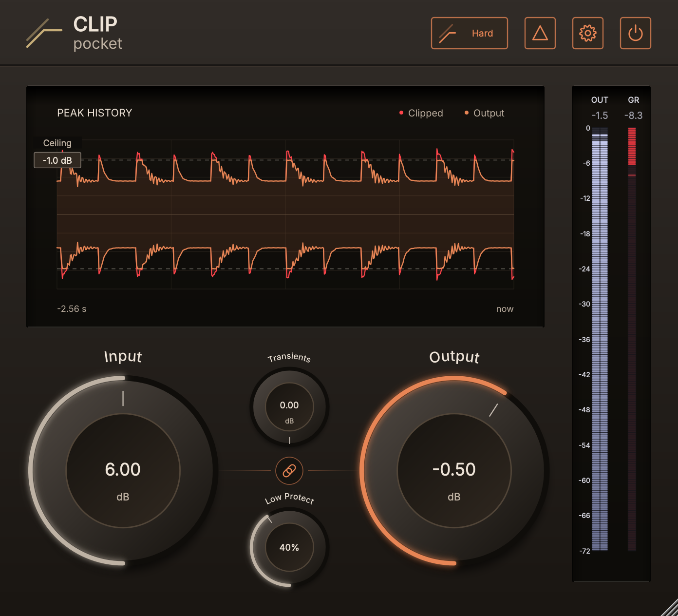The height and width of the screenshot is (616, 678).
Task: Toggle the plugin power bypass button
Action: (x=635, y=33)
